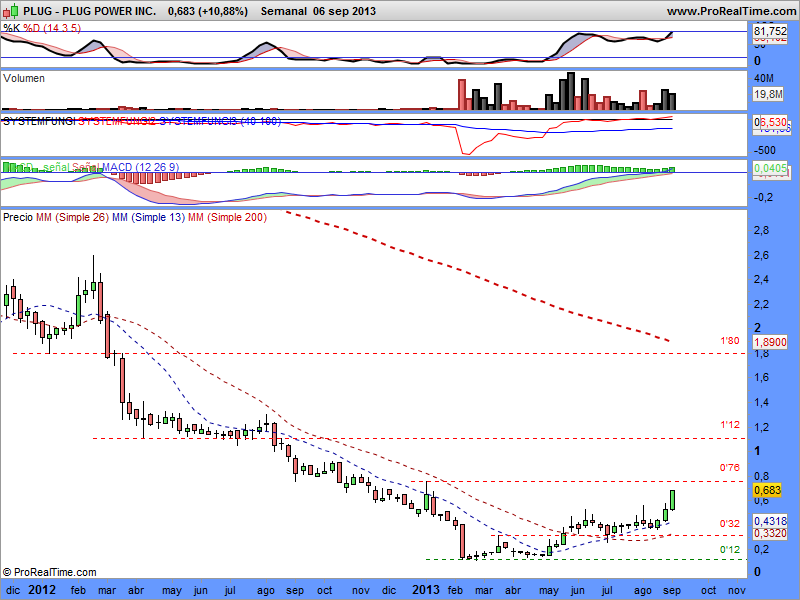The height and width of the screenshot is (600, 800).
Task: Select the MACD (12 26 9) indicator label
Action: 141,167
